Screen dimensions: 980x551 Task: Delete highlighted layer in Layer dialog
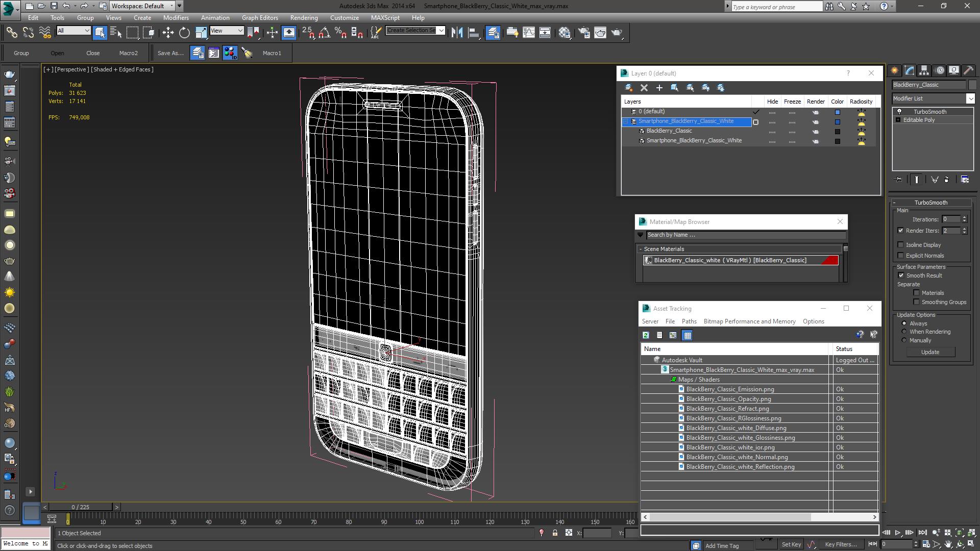(x=644, y=88)
